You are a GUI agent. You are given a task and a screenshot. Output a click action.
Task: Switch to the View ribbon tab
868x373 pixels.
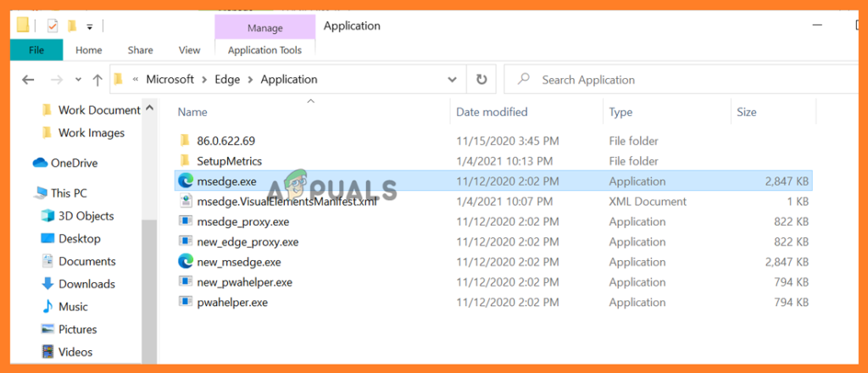coord(189,50)
